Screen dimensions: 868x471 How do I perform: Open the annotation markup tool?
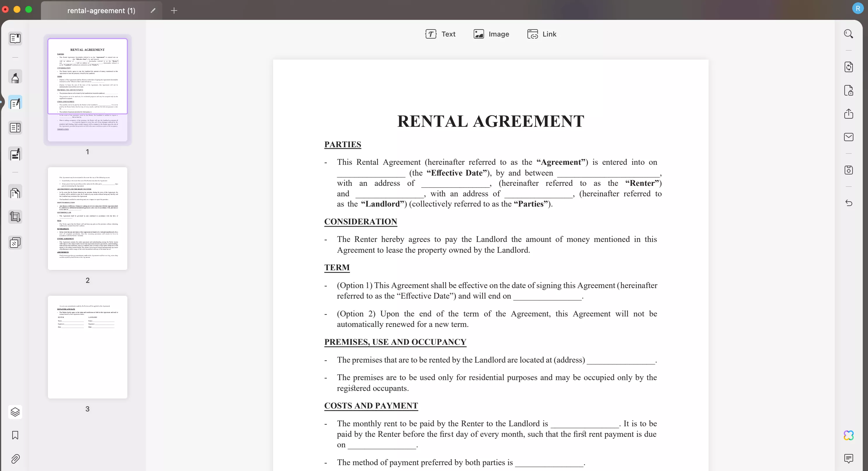15,77
